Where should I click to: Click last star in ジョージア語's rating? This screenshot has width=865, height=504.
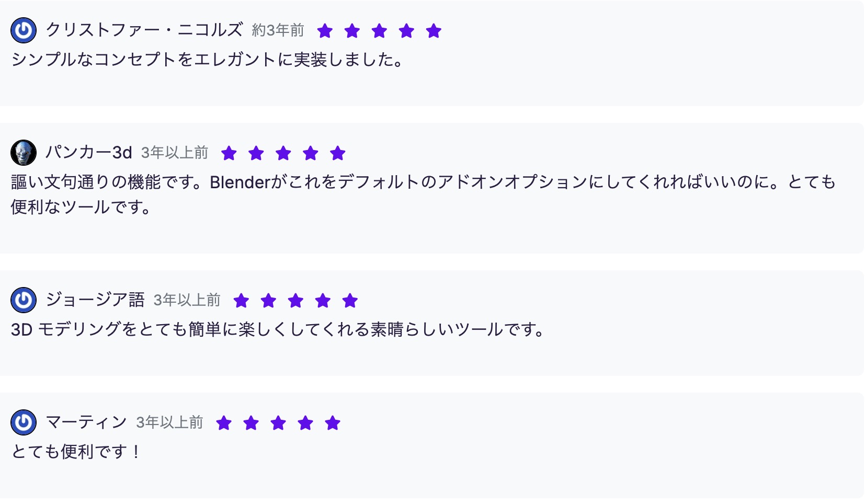tap(350, 301)
